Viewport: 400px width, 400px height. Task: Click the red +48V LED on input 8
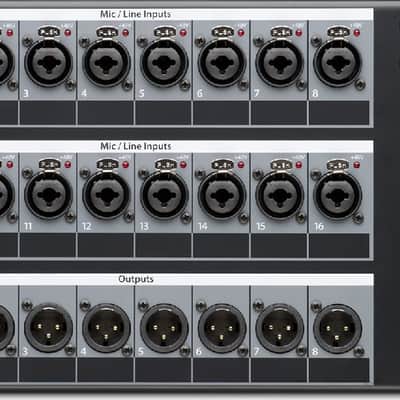click(x=357, y=33)
